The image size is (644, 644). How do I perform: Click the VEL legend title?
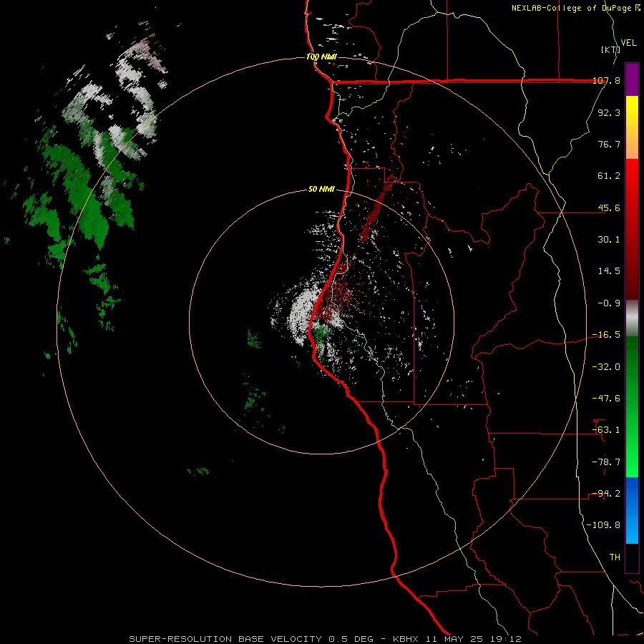coord(628,43)
